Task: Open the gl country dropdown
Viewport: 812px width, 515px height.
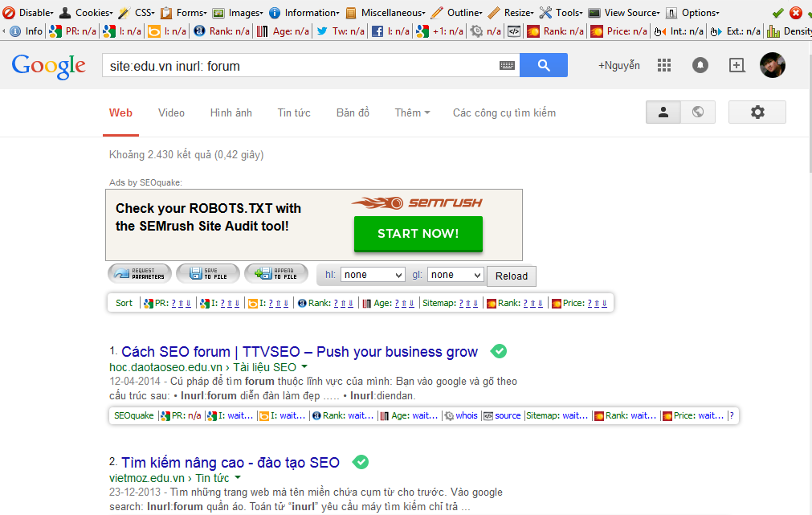Action: pos(455,275)
